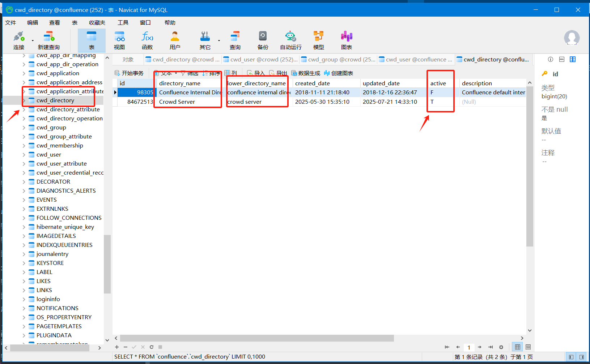590x364 pixels.
Task: Toggle the right info pane
Action: click(x=582, y=357)
